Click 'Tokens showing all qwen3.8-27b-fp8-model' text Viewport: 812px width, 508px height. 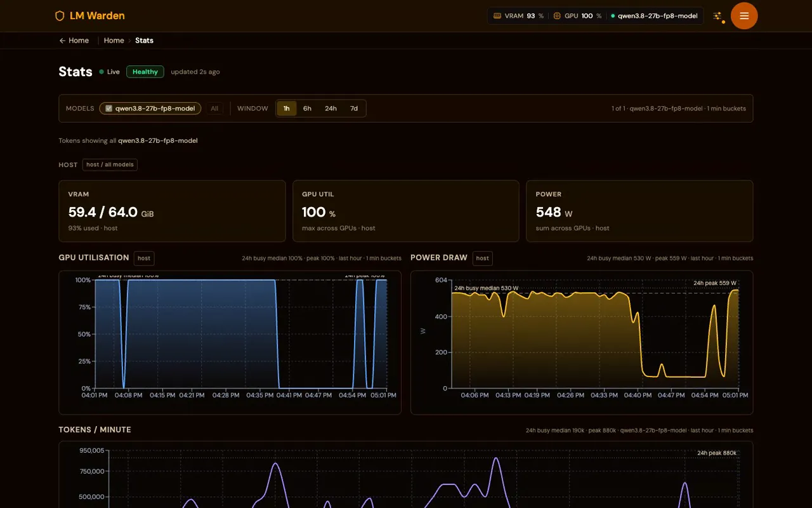[128, 140]
